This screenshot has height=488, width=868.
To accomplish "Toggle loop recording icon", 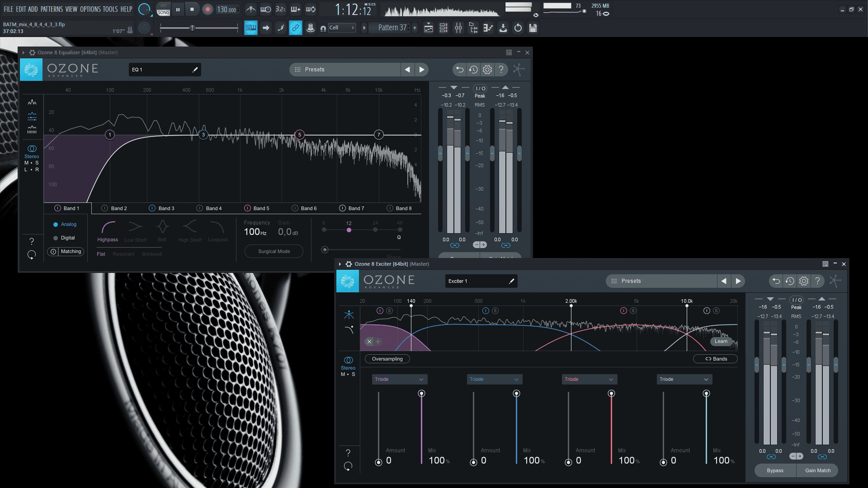I will point(311,9).
